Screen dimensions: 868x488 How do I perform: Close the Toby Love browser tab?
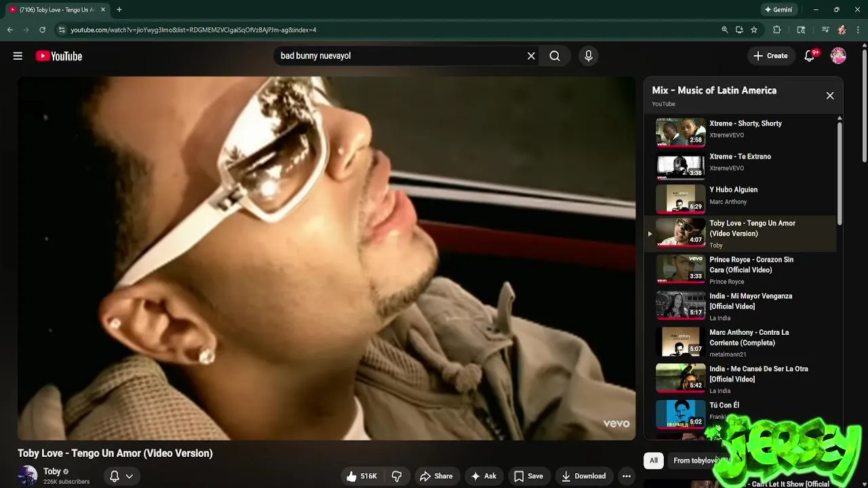point(103,9)
